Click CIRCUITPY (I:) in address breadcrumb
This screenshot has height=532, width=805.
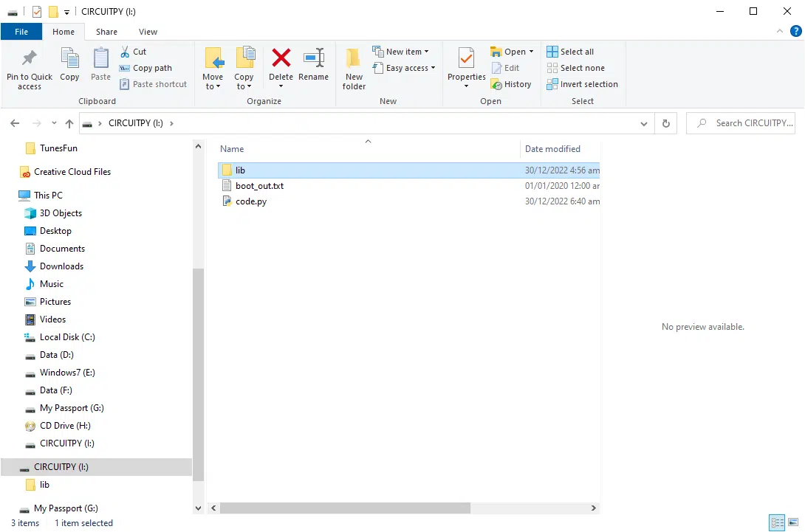point(136,123)
